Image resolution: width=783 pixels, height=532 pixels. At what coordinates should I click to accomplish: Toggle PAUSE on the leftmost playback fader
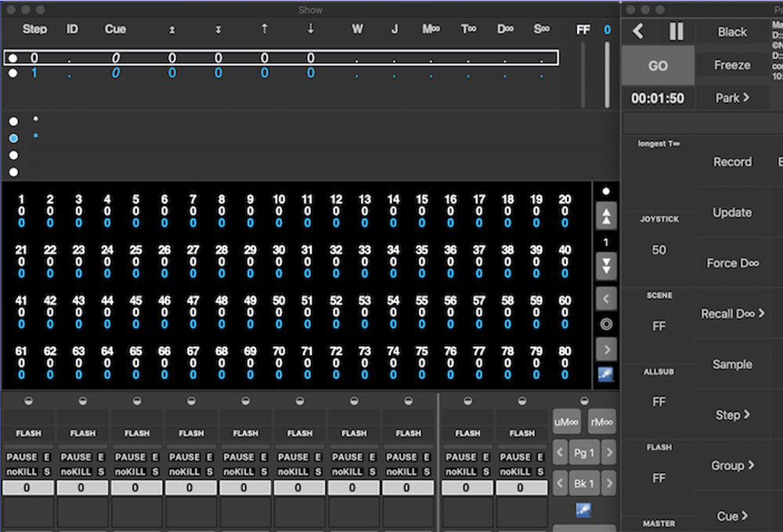pyautogui.click(x=21, y=457)
